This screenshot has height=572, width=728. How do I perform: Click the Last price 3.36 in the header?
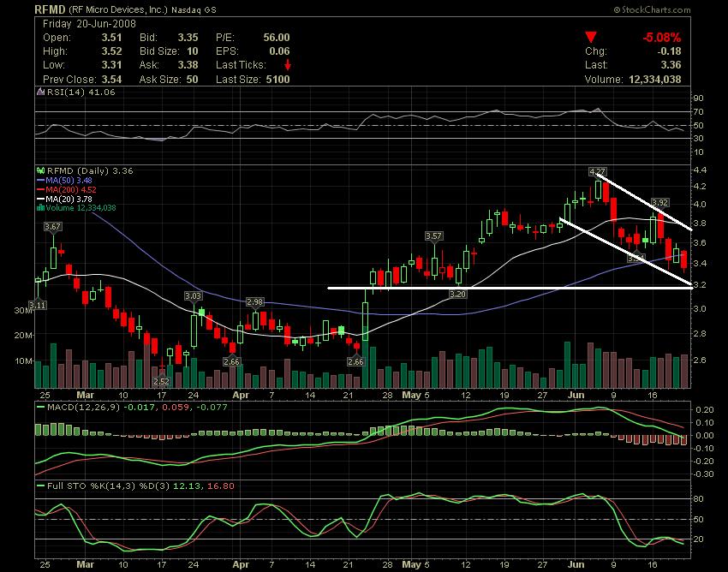point(671,65)
